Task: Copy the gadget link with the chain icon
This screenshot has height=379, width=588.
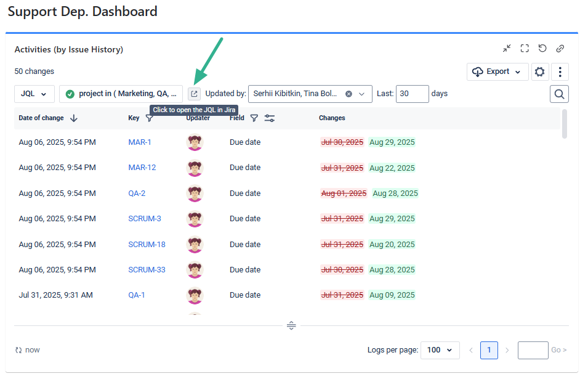Action: (x=560, y=49)
